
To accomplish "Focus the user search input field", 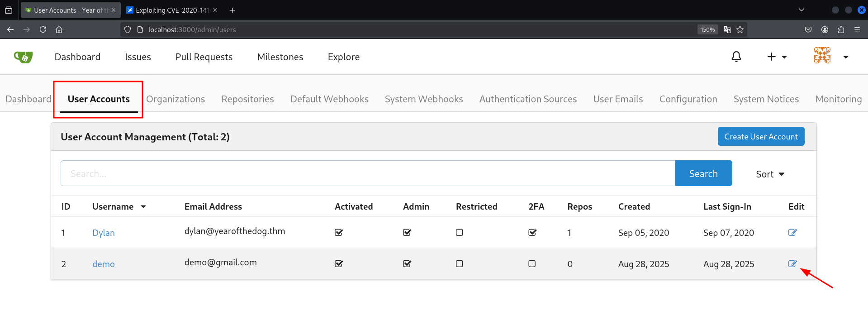I will (x=367, y=173).
